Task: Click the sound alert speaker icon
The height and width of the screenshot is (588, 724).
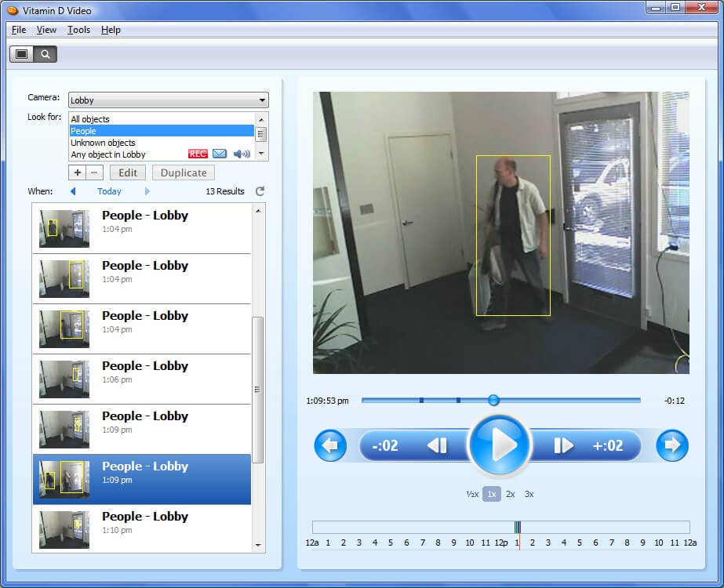Action: 242,154
